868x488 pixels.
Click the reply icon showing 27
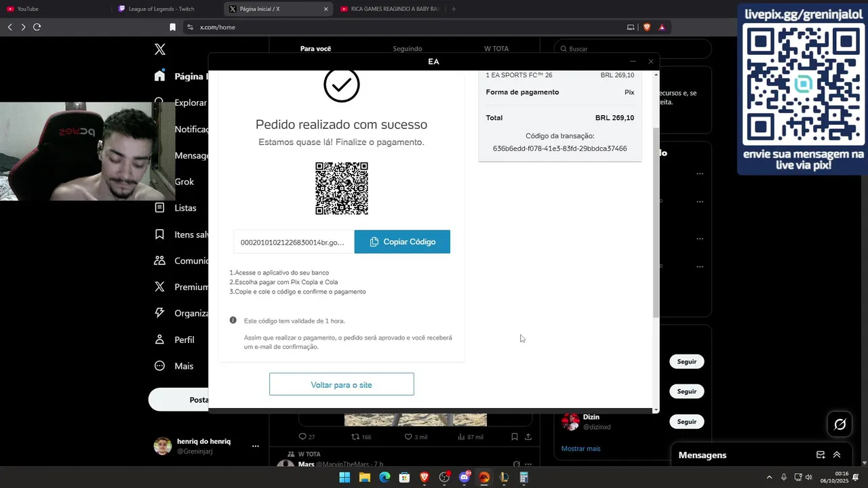click(303, 436)
